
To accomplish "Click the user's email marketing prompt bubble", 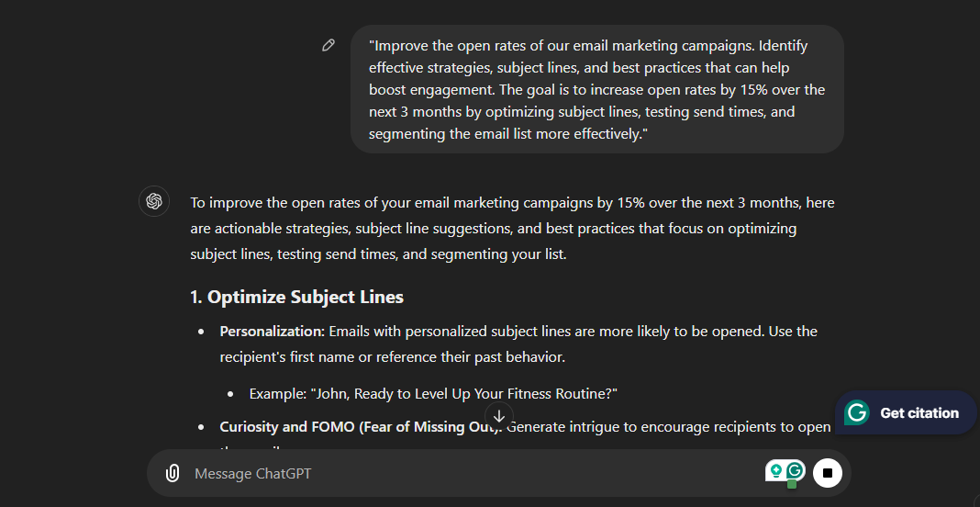I will tap(596, 89).
